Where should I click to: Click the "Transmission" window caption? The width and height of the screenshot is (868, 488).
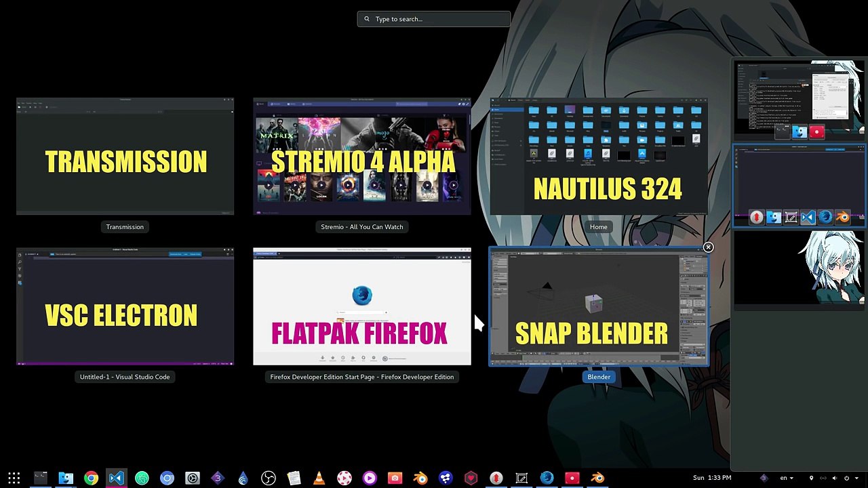coord(125,227)
